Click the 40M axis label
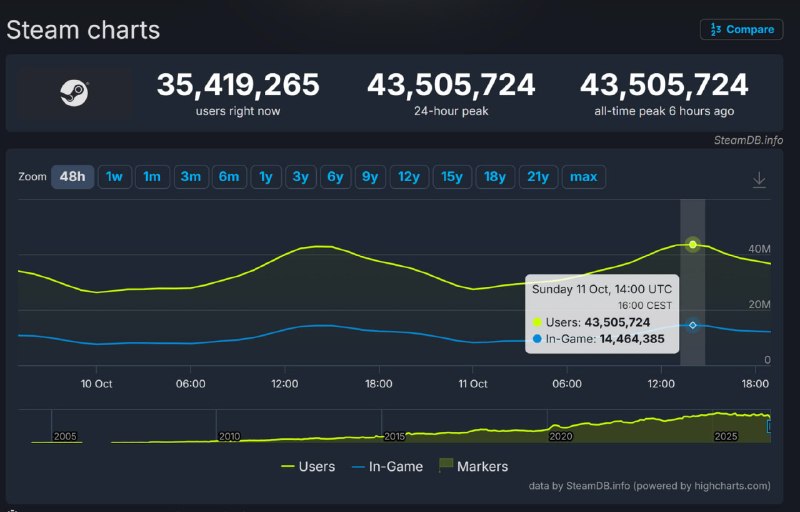800x512 pixels. [x=759, y=249]
